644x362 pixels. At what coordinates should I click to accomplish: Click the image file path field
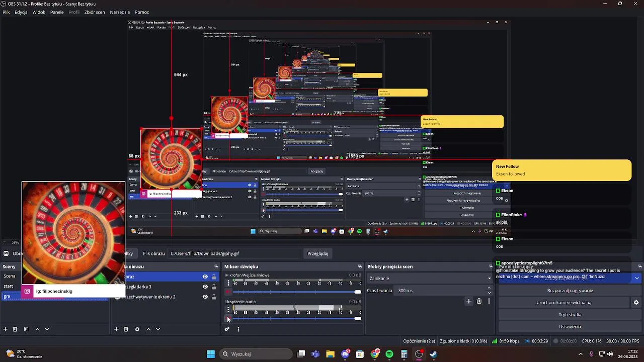point(234,253)
